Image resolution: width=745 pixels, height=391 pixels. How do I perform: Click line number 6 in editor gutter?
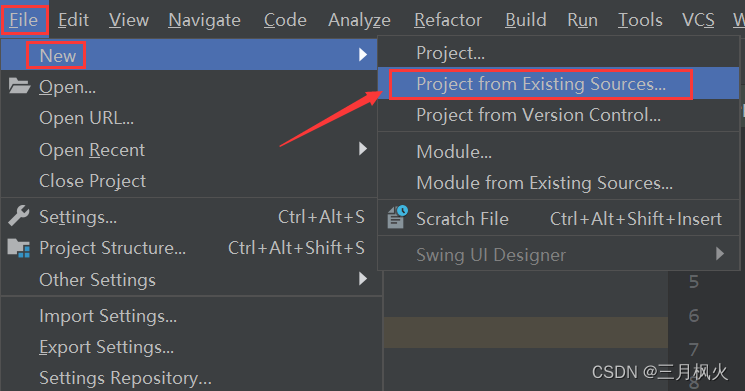(694, 315)
